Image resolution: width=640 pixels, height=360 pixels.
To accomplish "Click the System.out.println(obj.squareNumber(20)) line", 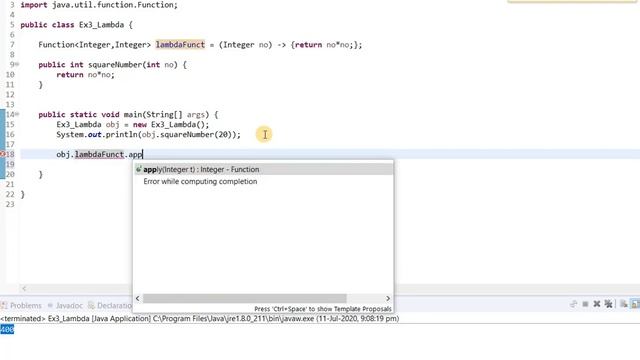I will click(149, 134).
